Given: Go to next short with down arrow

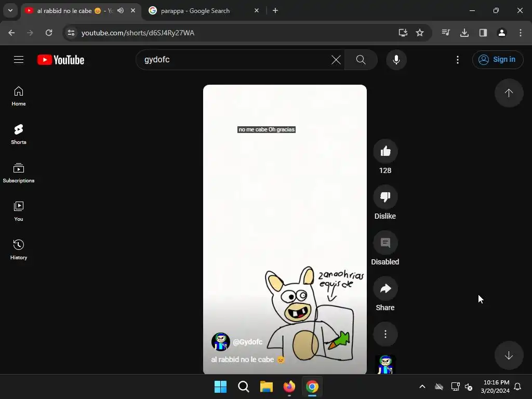Looking at the screenshot, I should click(509, 355).
